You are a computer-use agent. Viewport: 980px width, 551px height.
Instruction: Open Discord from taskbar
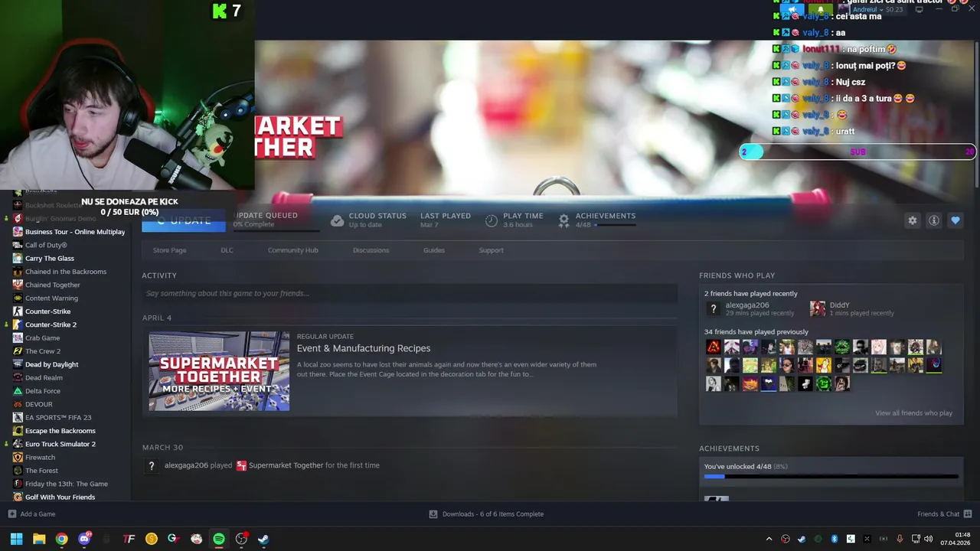[84, 539]
